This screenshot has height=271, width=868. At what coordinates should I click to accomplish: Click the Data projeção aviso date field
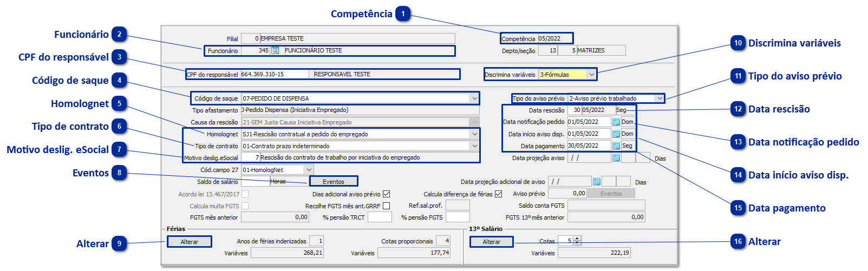(x=589, y=158)
